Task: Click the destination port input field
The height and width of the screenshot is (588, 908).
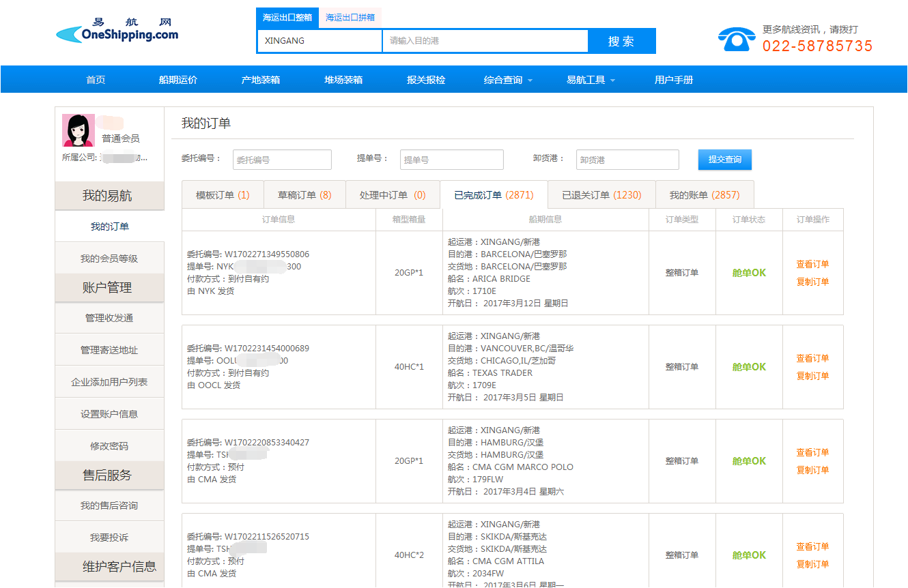Action: pos(485,41)
